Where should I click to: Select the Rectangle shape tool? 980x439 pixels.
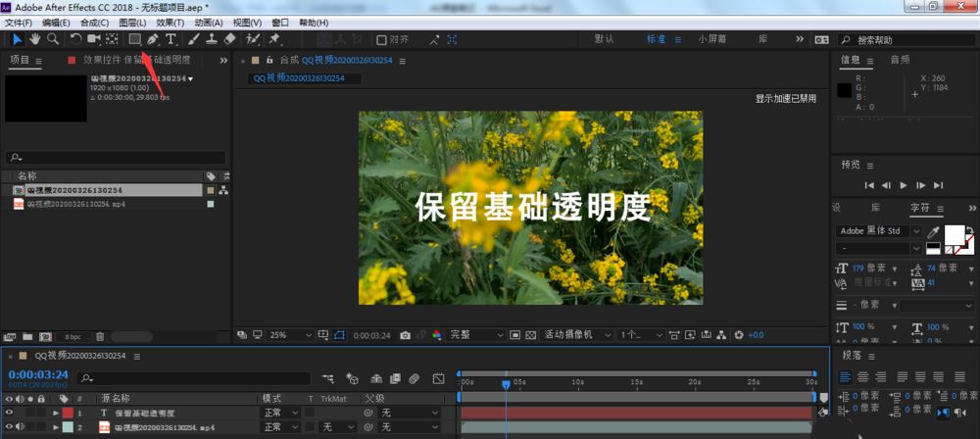point(134,39)
